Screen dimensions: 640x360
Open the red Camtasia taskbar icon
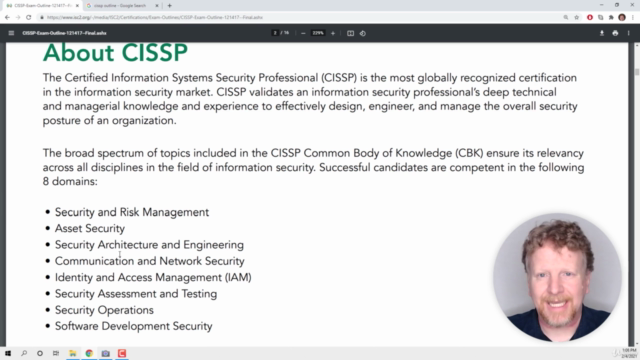click(122, 353)
